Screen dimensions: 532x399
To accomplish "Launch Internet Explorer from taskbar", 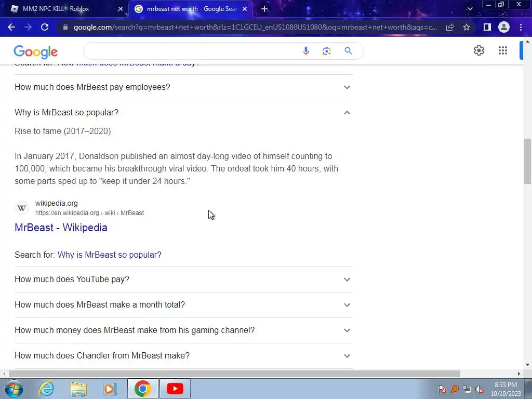I will tap(46, 389).
